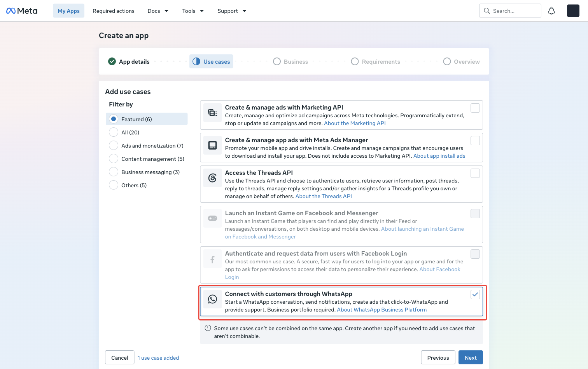Expand the Support dropdown
This screenshot has width=588, height=369.
click(232, 11)
